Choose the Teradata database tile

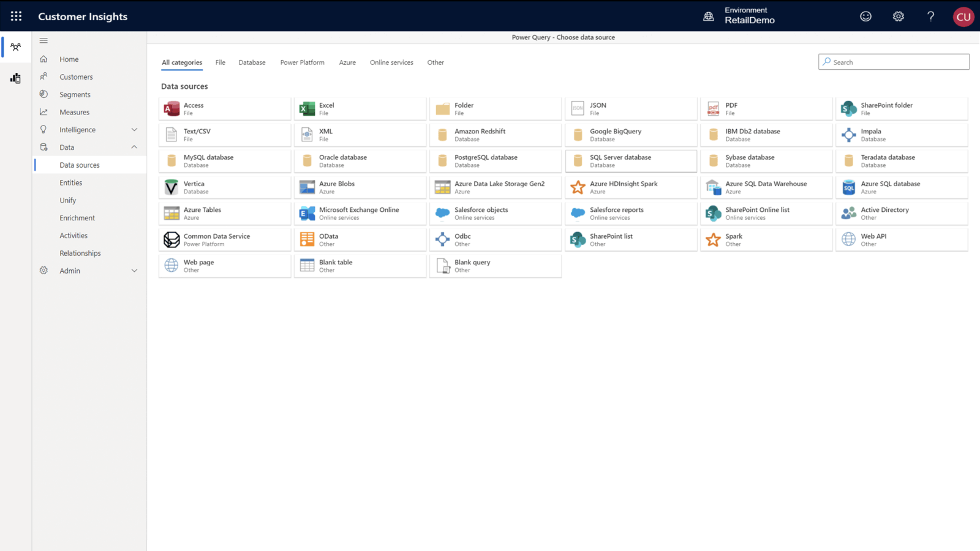click(902, 161)
